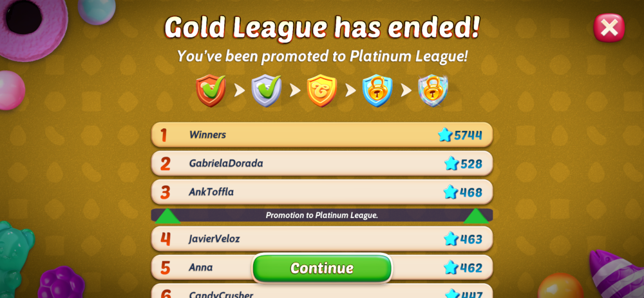Screen dimensions: 644x298
Task: Tap the final locked sparkling league shield
Action: 433,90
